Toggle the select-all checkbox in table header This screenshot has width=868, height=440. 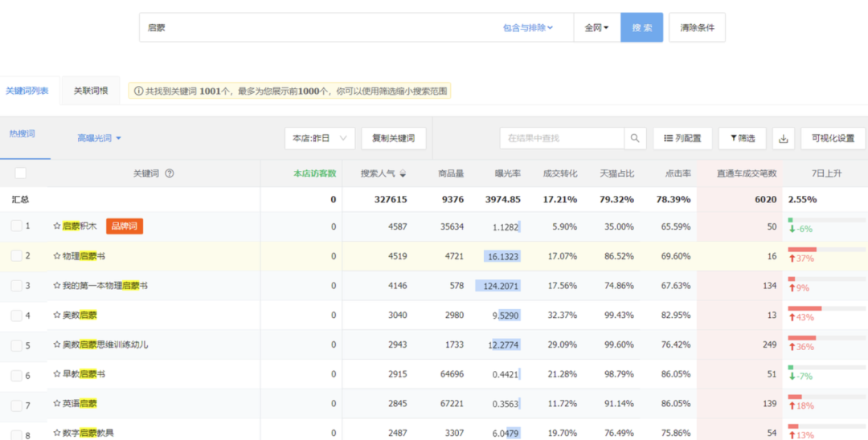pos(21,173)
